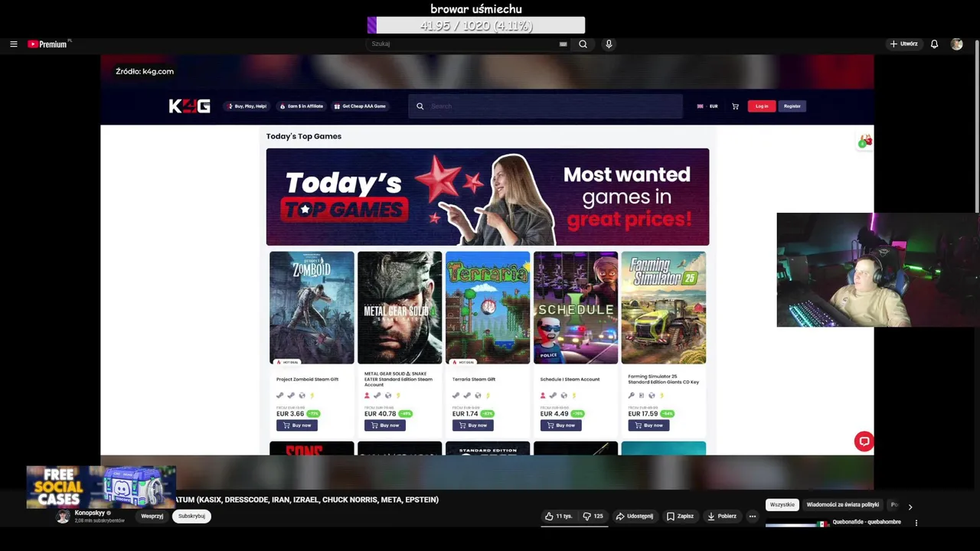
Task: Click the Today's Top Games banner
Action: (488, 197)
